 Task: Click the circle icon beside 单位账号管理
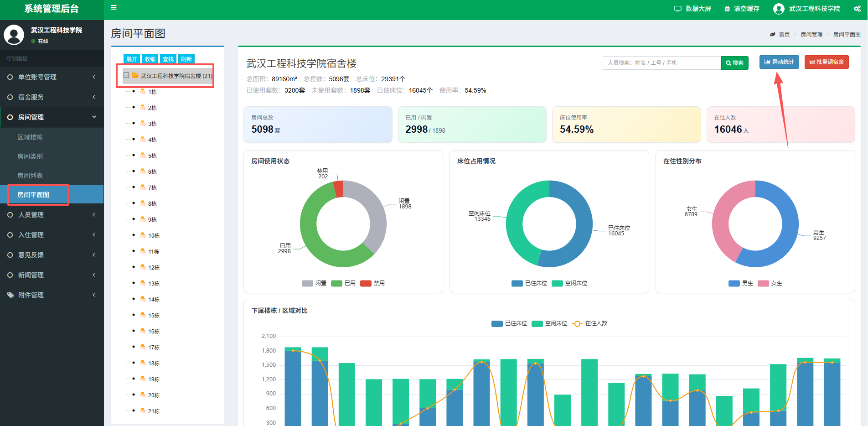pyautogui.click(x=10, y=77)
